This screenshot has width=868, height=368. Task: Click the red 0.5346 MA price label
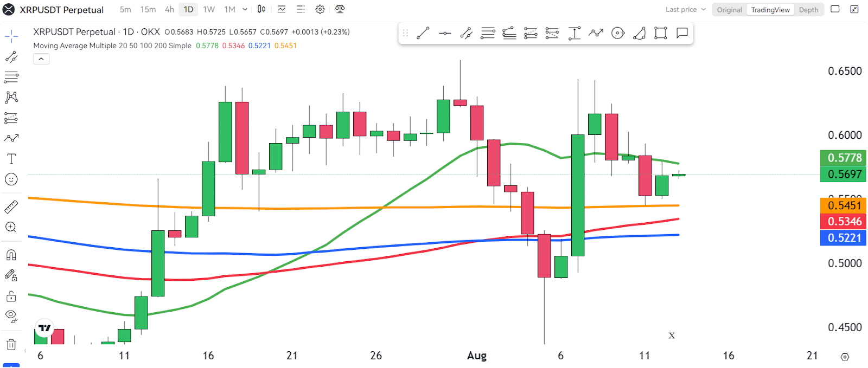pos(843,221)
